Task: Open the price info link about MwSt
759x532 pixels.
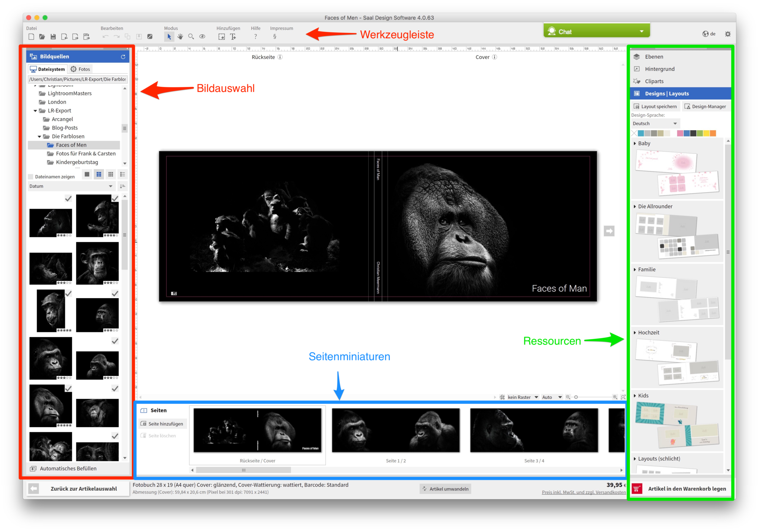Action: pos(584,492)
